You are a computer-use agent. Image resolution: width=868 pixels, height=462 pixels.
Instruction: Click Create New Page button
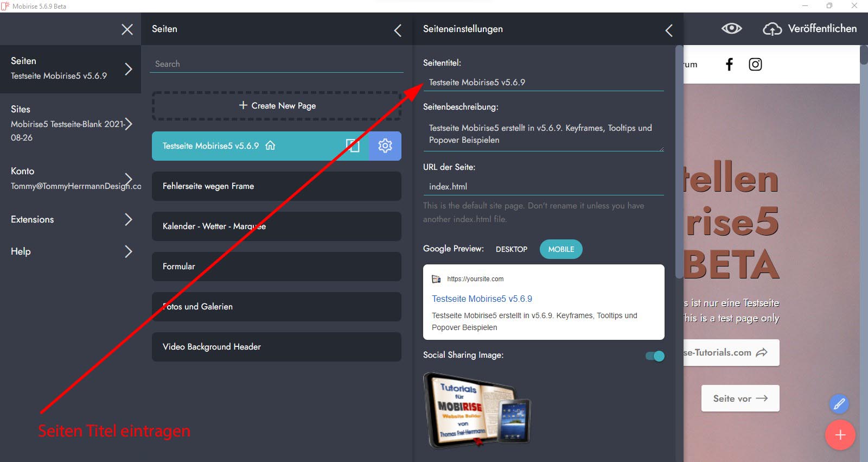277,106
